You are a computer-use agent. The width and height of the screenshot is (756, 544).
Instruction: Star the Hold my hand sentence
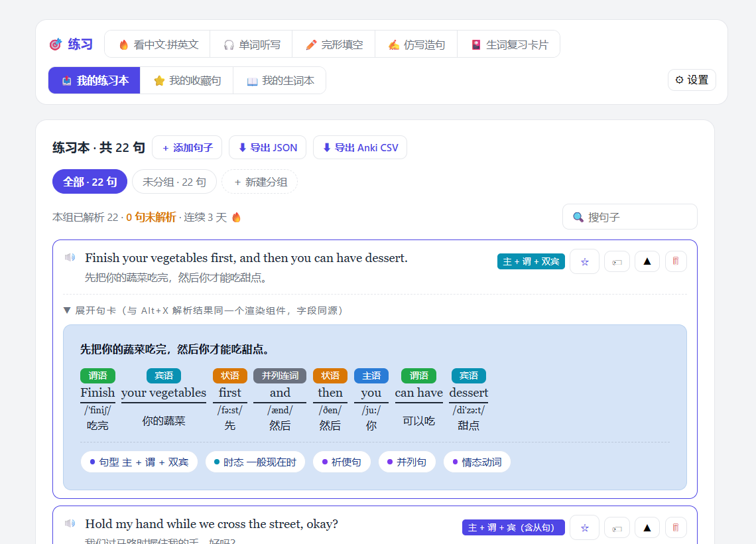click(584, 527)
